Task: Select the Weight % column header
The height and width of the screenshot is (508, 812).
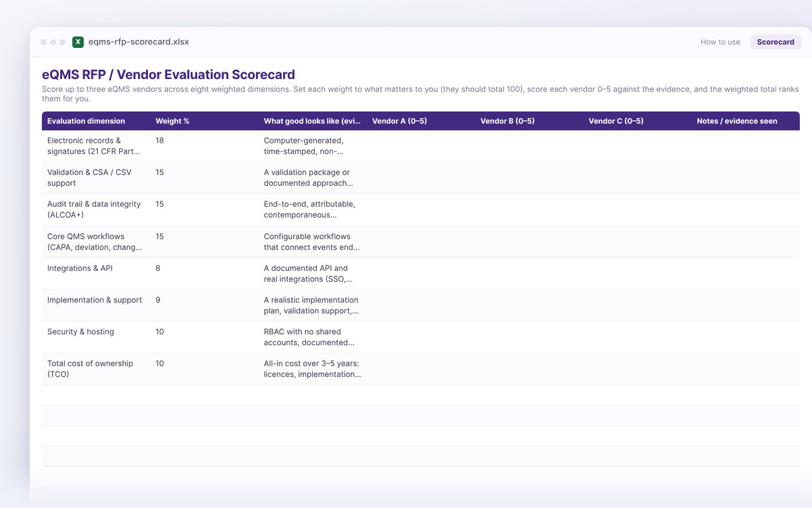Action: point(205,121)
